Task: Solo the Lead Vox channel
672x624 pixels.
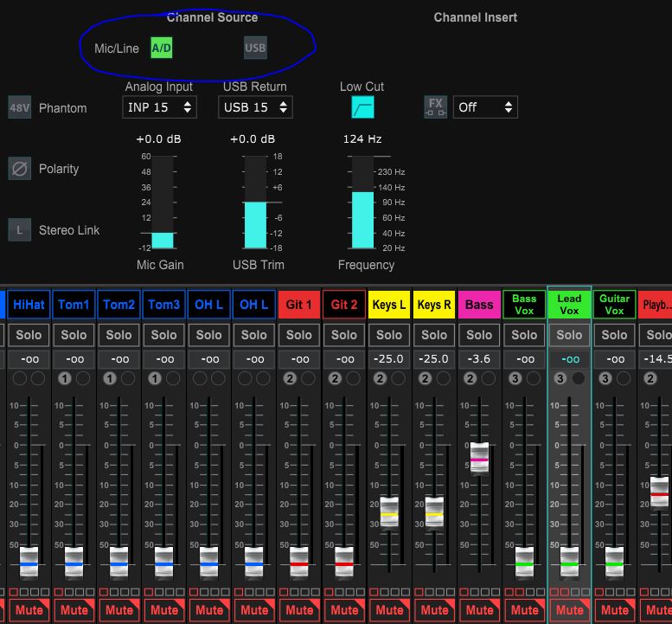Action: (x=569, y=335)
